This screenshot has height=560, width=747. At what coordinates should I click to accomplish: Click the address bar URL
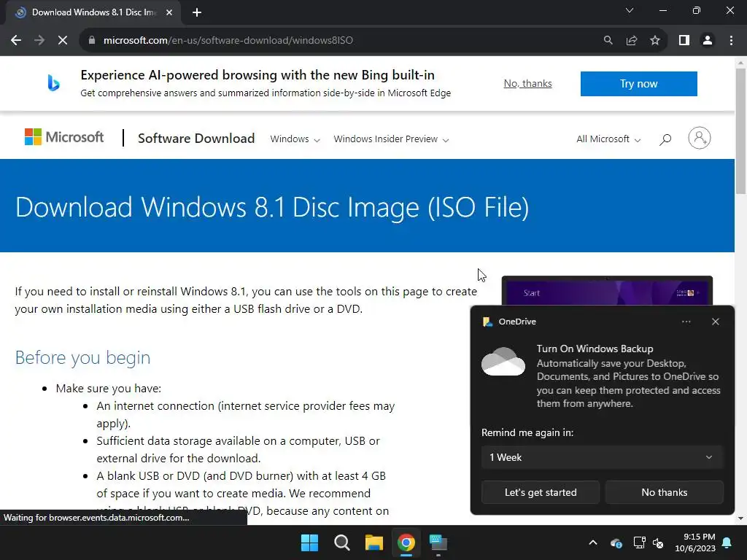[x=228, y=41]
